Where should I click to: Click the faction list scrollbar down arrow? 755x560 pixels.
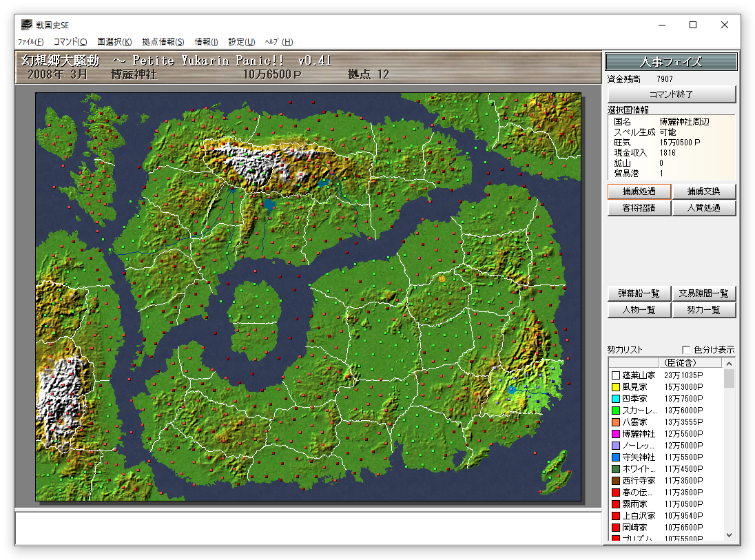[730, 535]
